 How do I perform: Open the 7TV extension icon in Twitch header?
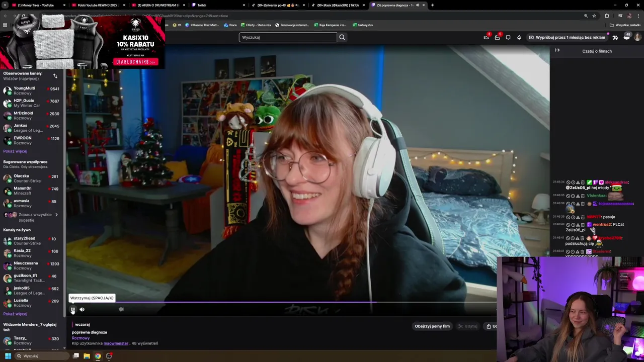pos(615,37)
